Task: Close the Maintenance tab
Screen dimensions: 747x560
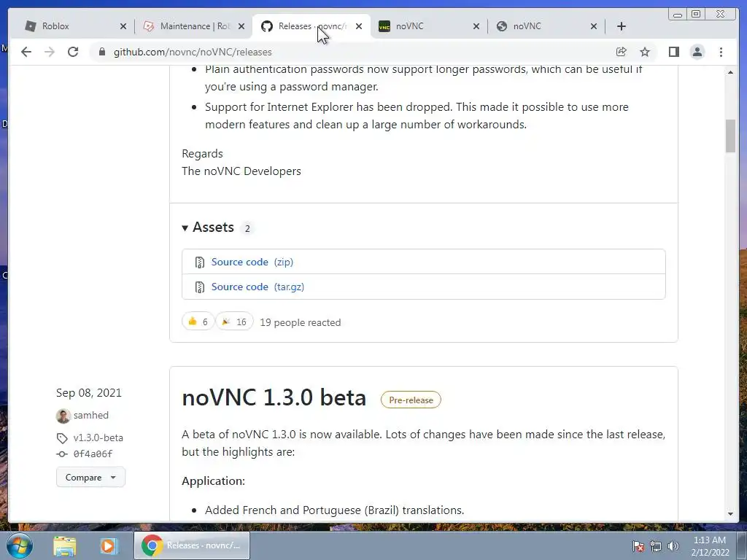Action: pyautogui.click(x=241, y=26)
